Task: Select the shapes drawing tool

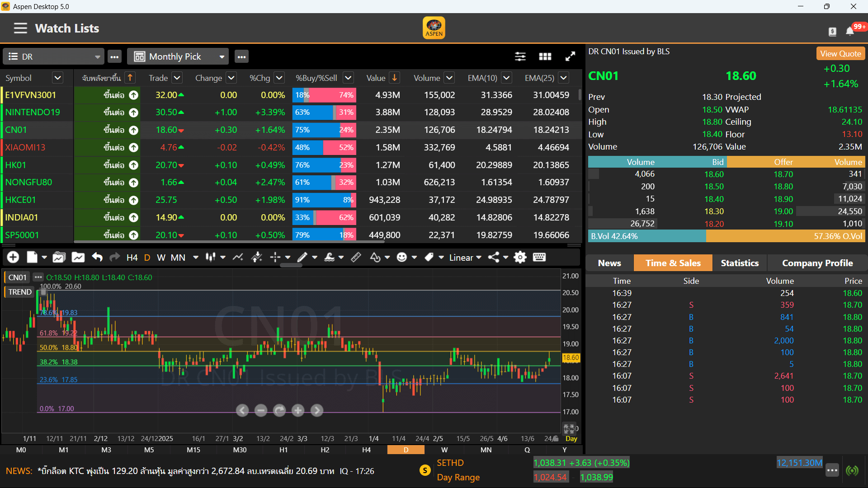Action: [x=375, y=257]
